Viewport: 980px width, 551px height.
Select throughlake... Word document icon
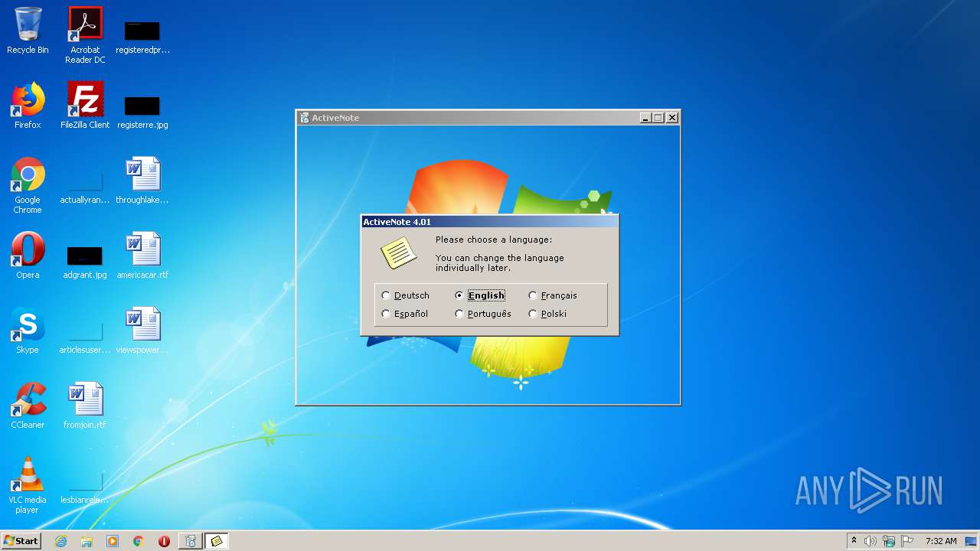[x=142, y=181]
